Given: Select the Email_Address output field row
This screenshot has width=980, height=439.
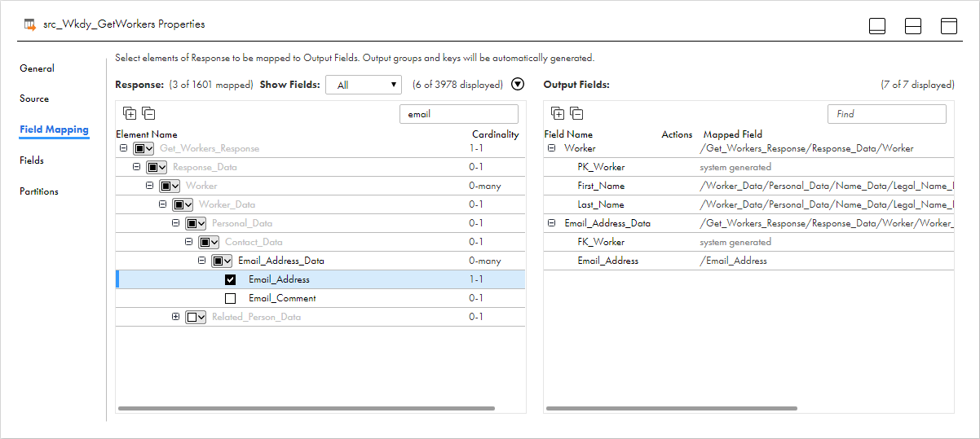Looking at the screenshot, I should coord(748,261).
